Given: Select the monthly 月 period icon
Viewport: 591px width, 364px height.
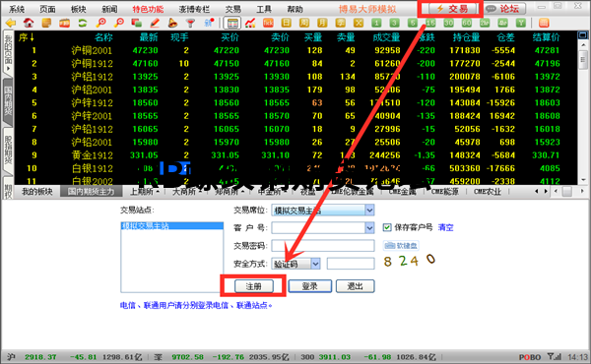Looking at the screenshot, I should click(322, 23).
